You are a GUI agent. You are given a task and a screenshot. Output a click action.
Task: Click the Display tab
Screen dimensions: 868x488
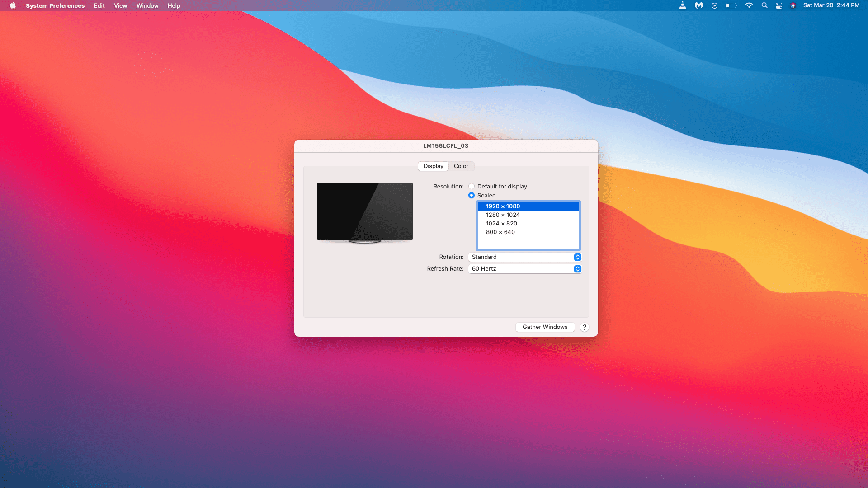(433, 166)
